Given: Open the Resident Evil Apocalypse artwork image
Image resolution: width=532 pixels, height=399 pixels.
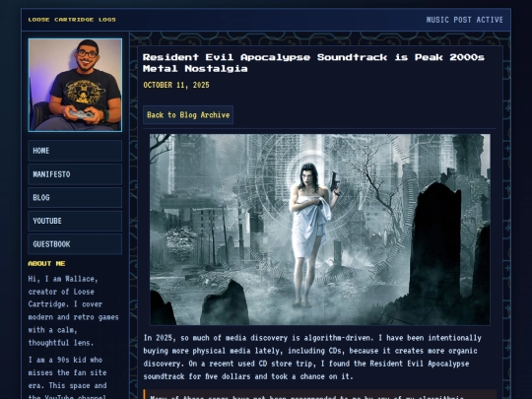Looking at the screenshot, I should (x=319, y=230).
